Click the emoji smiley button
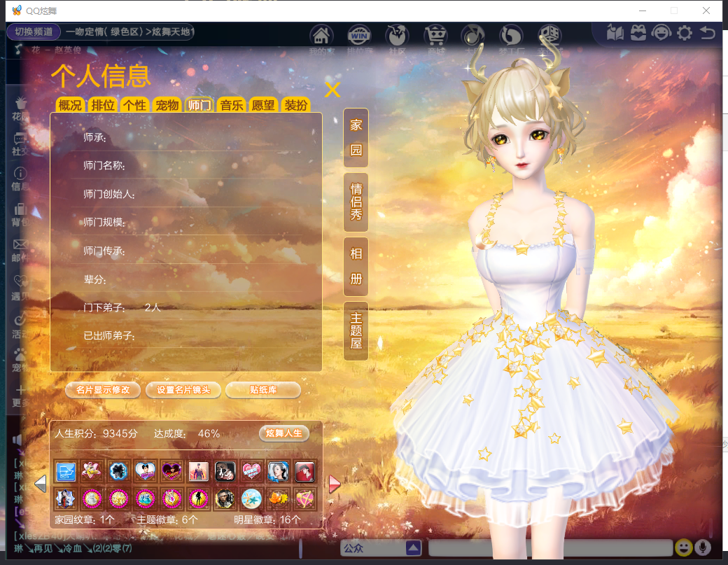728x565 pixels. coord(683,547)
